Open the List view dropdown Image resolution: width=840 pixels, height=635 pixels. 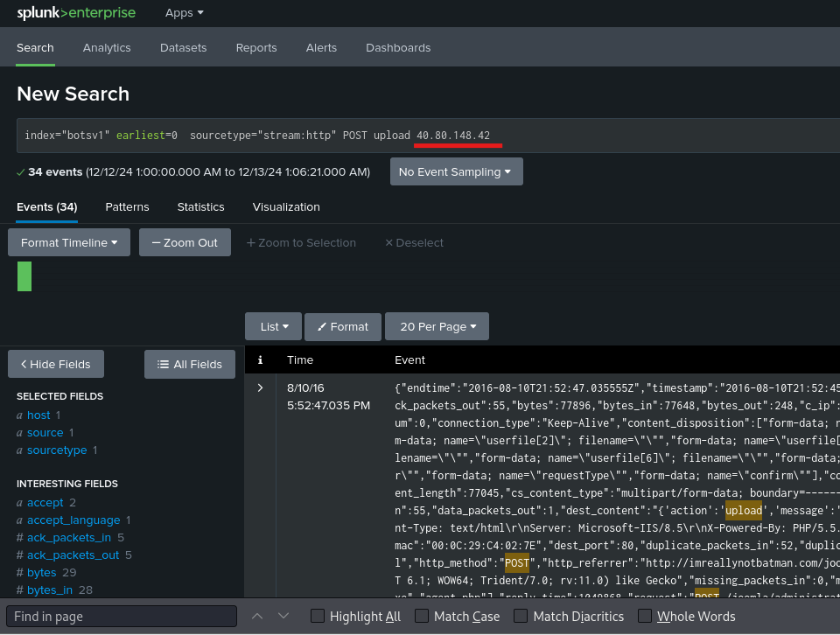point(273,326)
